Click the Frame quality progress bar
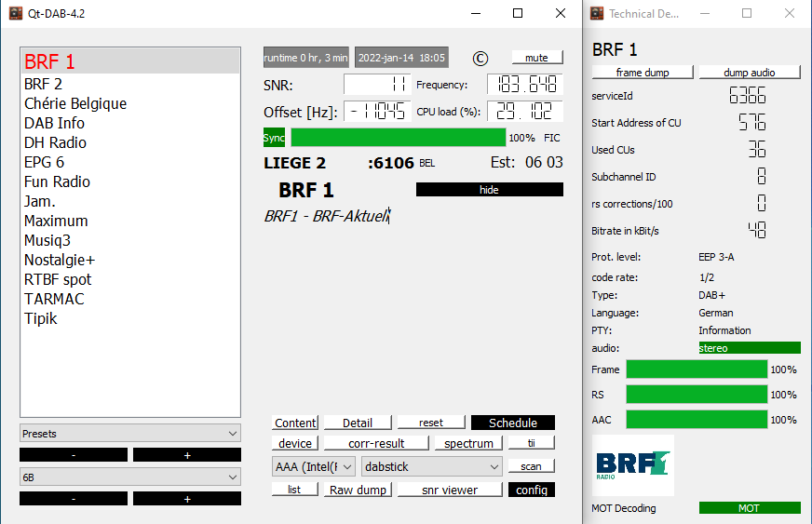Image resolution: width=812 pixels, height=524 pixels. click(x=697, y=369)
